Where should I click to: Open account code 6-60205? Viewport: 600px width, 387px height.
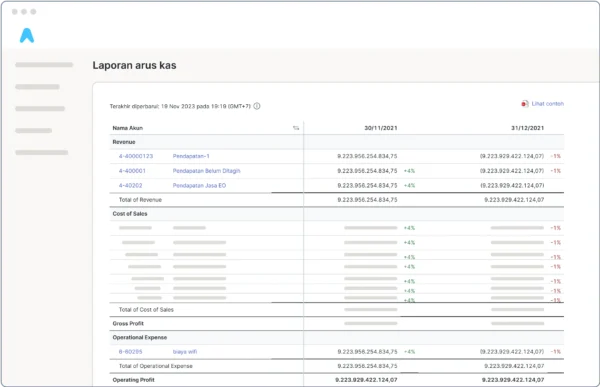(130, 351)
